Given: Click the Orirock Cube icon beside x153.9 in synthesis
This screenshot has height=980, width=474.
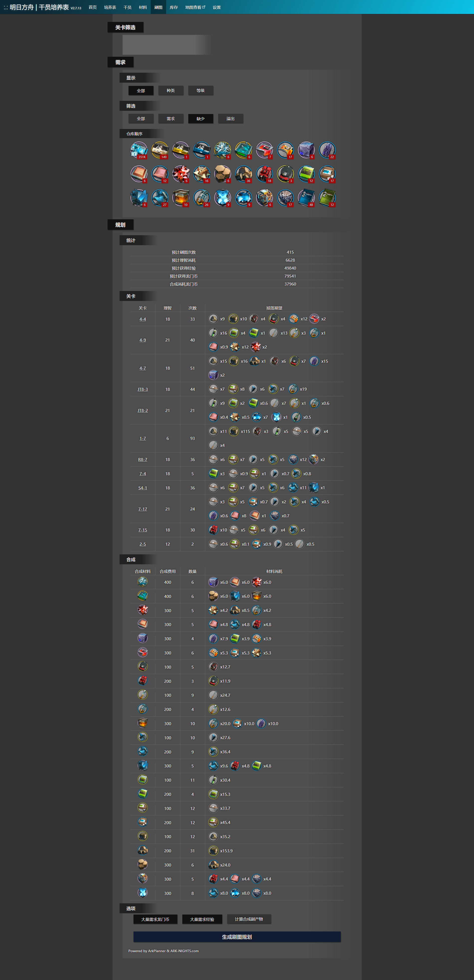Looking at the screenshot, I should (213, 851).
